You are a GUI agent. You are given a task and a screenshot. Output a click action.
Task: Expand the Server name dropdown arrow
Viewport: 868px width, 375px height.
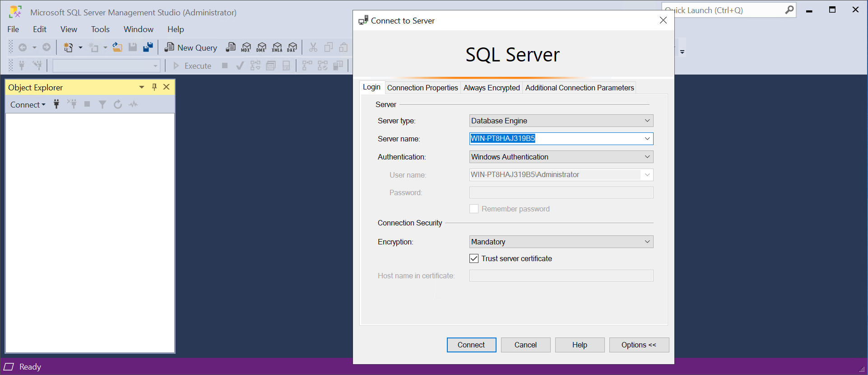tap(647, 139)
